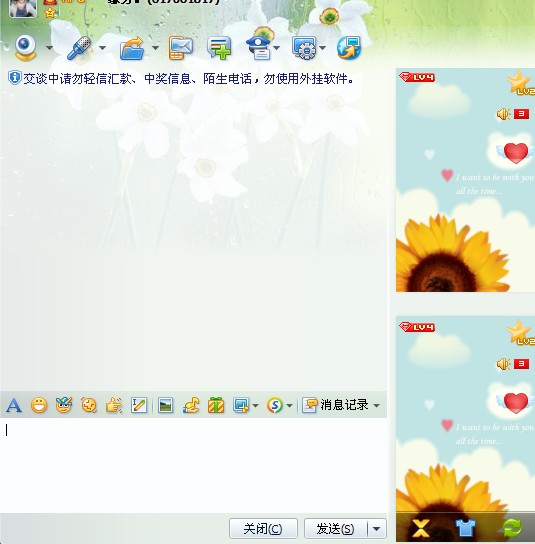Share music with the music note icon
Screen dimensions: 535x544
point(191,405)
